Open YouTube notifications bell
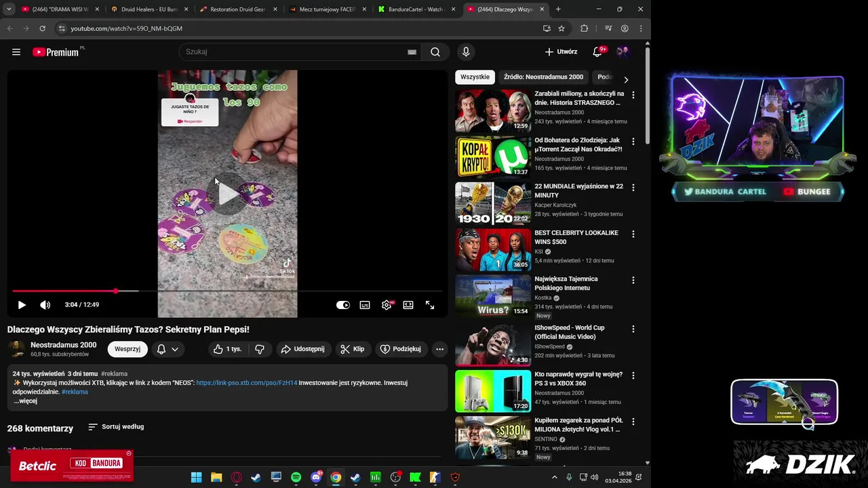 coord(597,52)
